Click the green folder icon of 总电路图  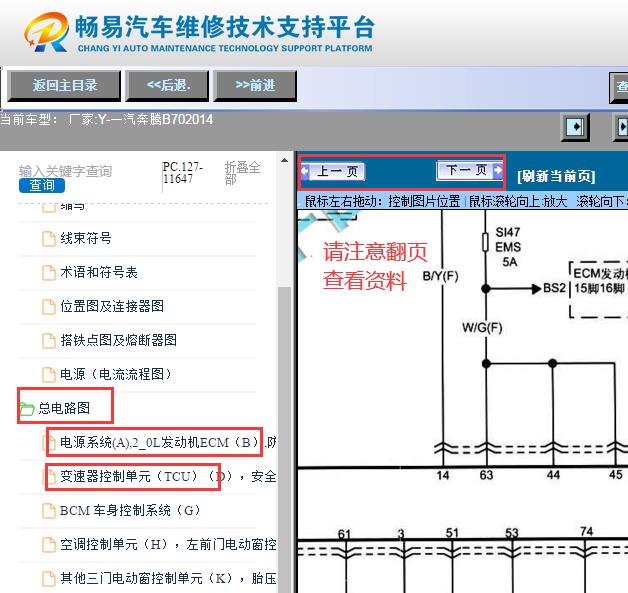[27, 409]
